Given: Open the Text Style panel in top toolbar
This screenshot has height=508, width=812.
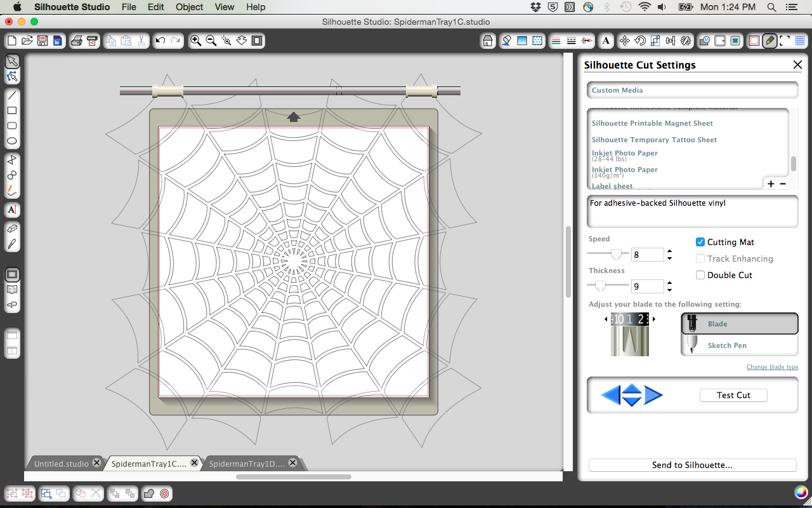Looking at the screenshot, I should pyautogui.click(x=606, y=41).
